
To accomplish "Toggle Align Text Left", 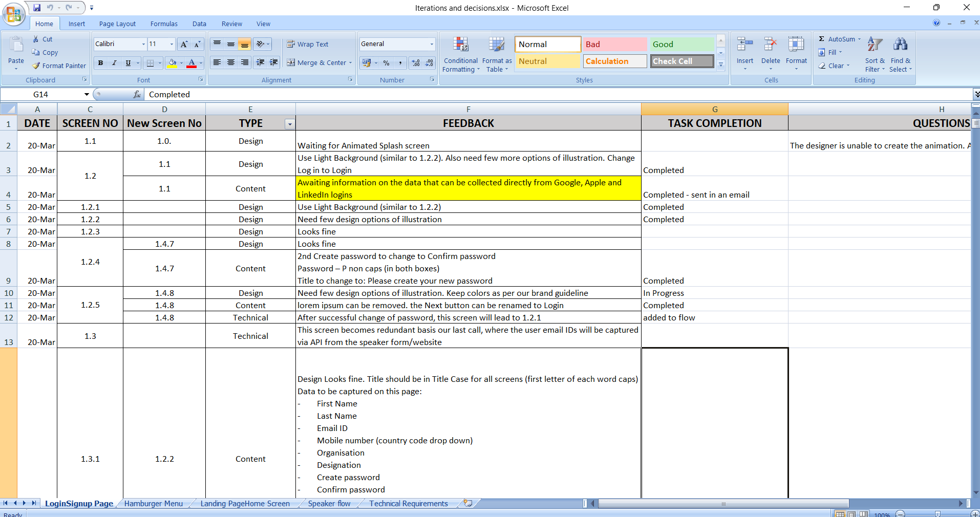I will (x=217, y=62).
